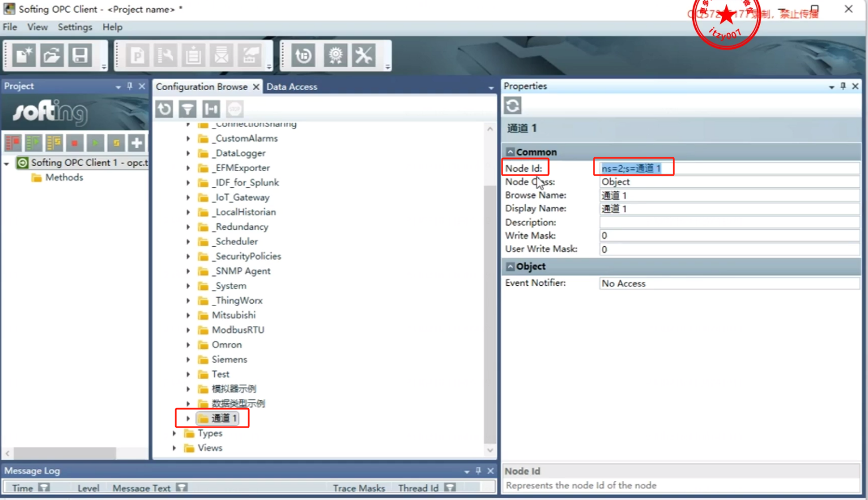Click the Open Project folder icon
This screenshot has height=500, width=868.
coord(52,56)
